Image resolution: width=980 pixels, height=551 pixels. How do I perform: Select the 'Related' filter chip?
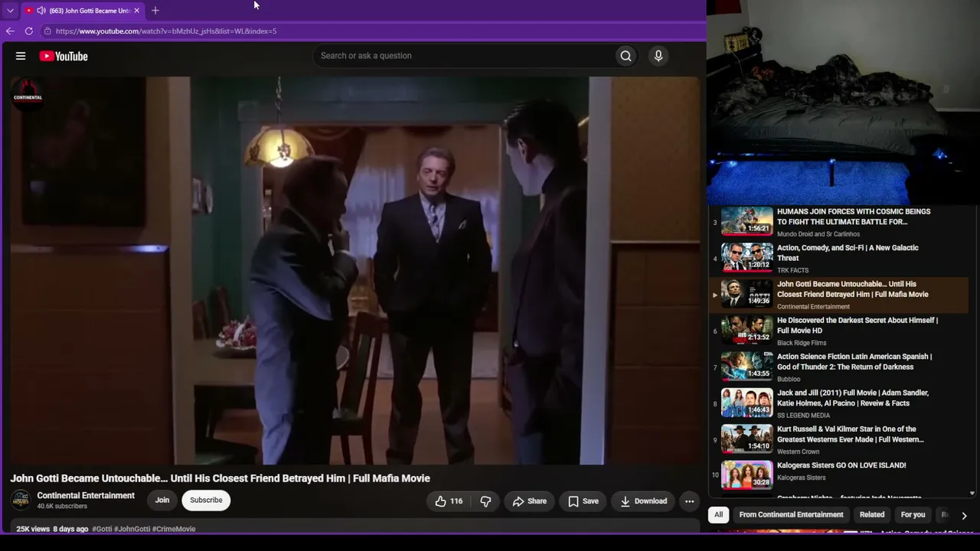click(872, 515)
